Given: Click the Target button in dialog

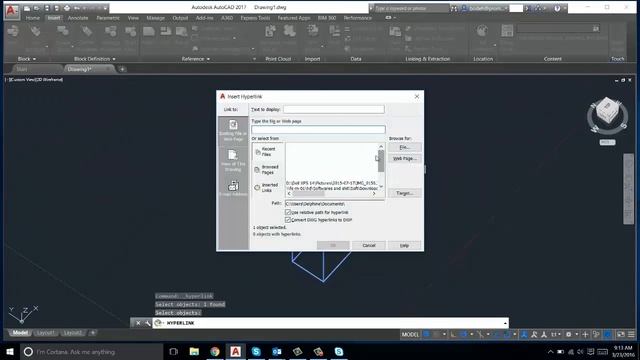Looking at the screenshot, I should (404, 193).
